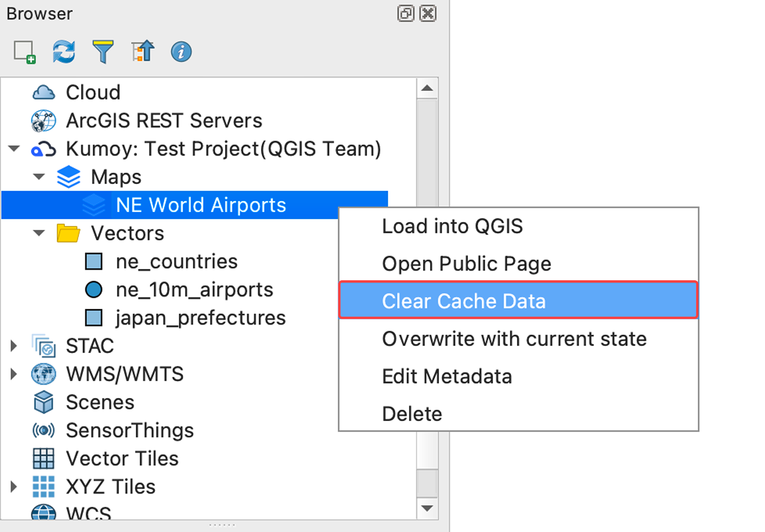Refresh the Browser panel
The width and height of the screenshot is (765, 532).
tap(63, 51)
